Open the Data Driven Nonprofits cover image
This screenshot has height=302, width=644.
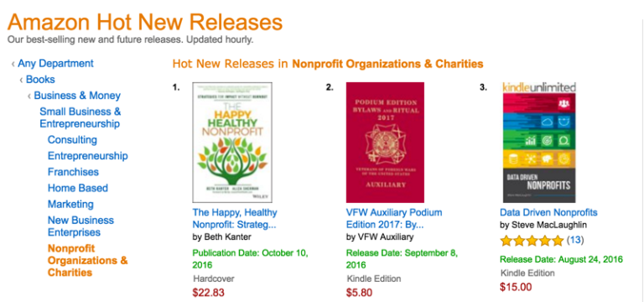coord(539,142)
